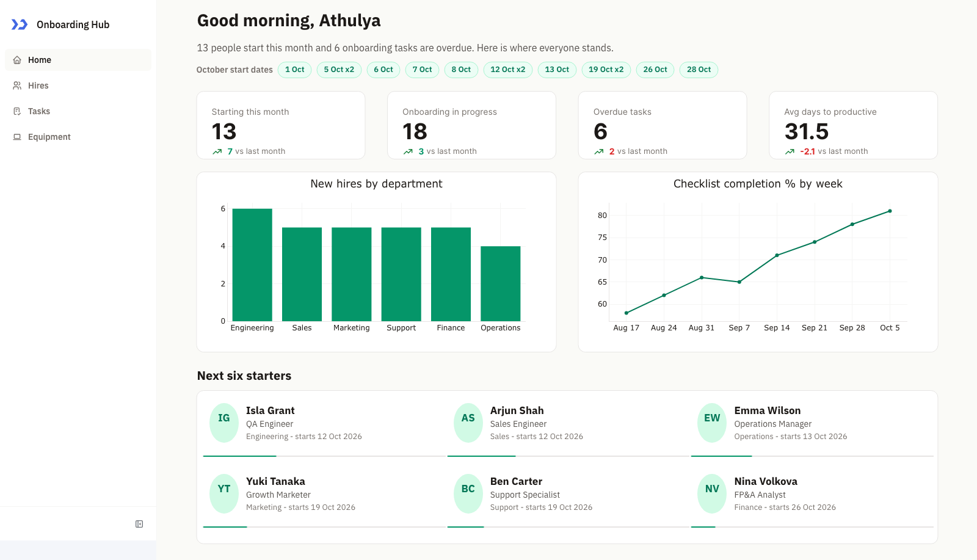Click the NV avatar for Nina Volkova

[712, 493]
